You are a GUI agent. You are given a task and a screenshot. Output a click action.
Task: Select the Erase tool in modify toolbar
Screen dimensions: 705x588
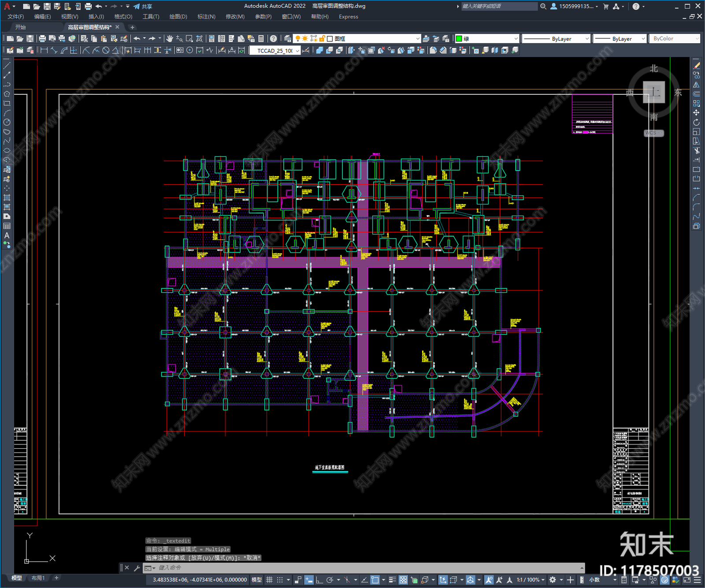pos(696,66)
